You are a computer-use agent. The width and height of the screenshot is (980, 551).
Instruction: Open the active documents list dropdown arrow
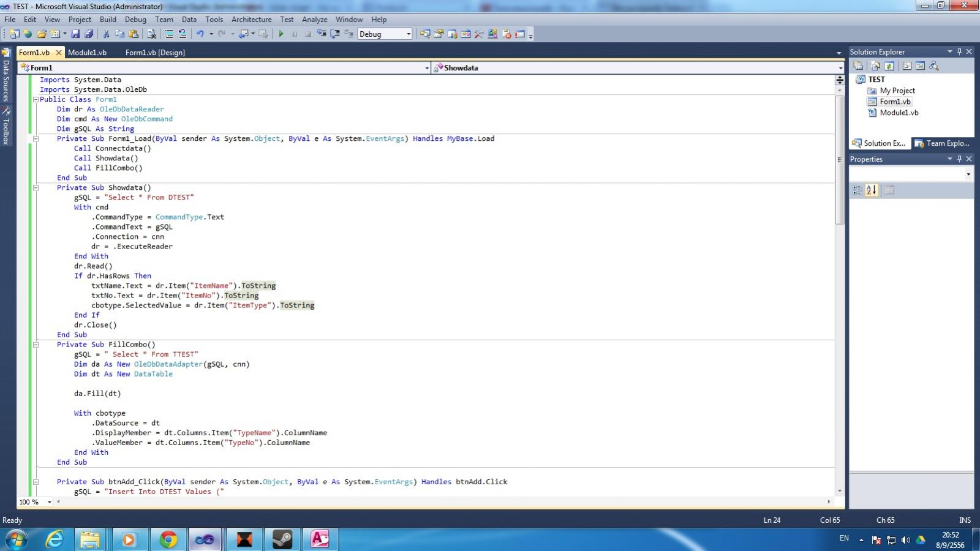click(x=839, y=53)
